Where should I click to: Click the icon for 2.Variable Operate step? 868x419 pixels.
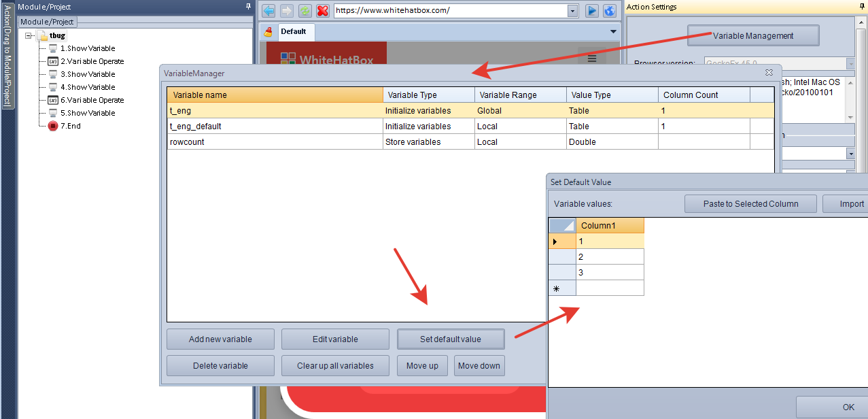pyautogui.click(x=53, y=61)
